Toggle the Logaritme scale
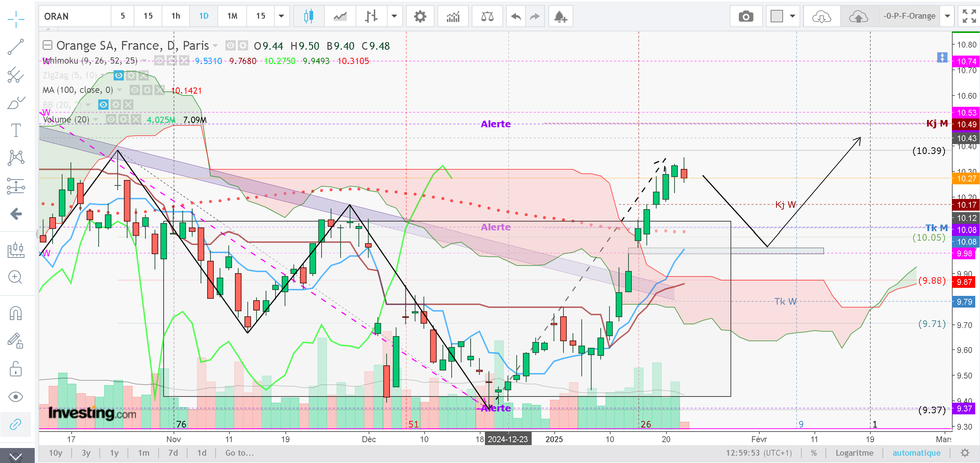Image resolution: width=980 pixels, height=463 pixels. pos(854,453)
